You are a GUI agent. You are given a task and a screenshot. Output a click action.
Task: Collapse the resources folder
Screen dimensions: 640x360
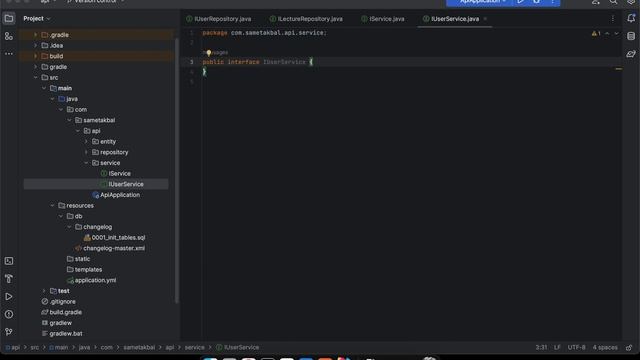52,206
